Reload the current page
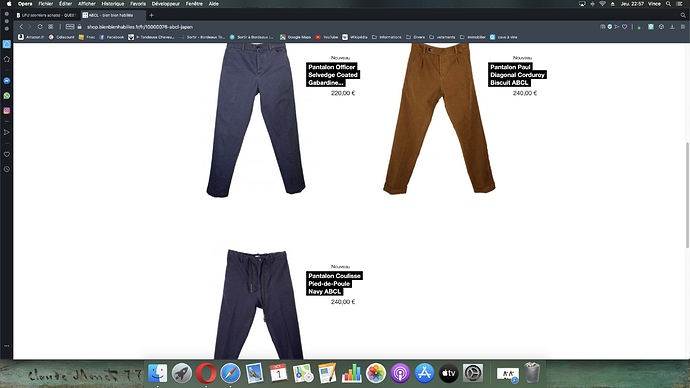The height and width of the screenshot is (388, 690). pos(40,27)
